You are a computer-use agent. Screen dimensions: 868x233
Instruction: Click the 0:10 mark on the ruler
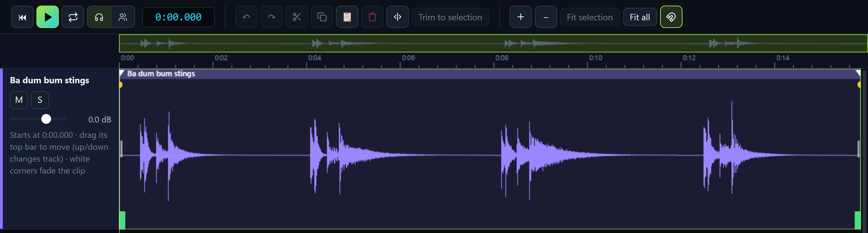click(595, 58)
